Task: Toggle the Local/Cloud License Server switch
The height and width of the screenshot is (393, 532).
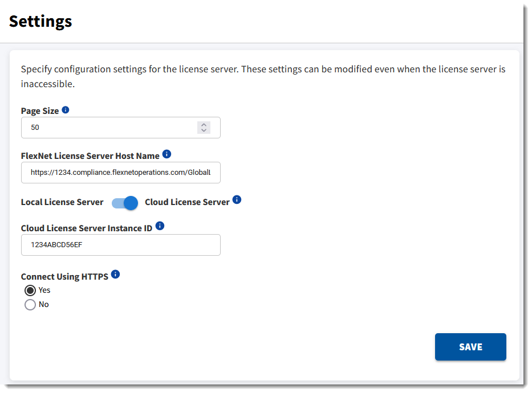Action: [x=125, y=203]
